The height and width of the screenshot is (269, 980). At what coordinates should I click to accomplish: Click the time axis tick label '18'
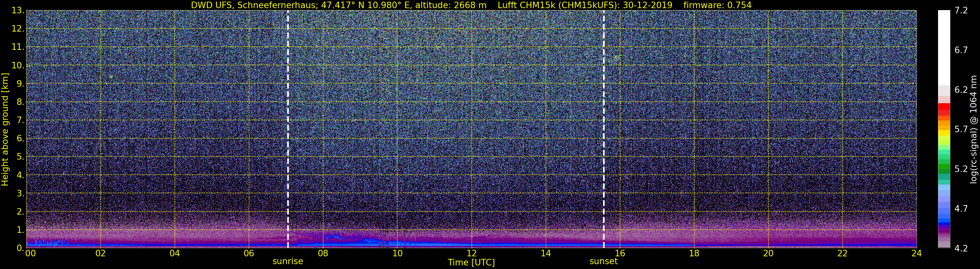point(694,254)
